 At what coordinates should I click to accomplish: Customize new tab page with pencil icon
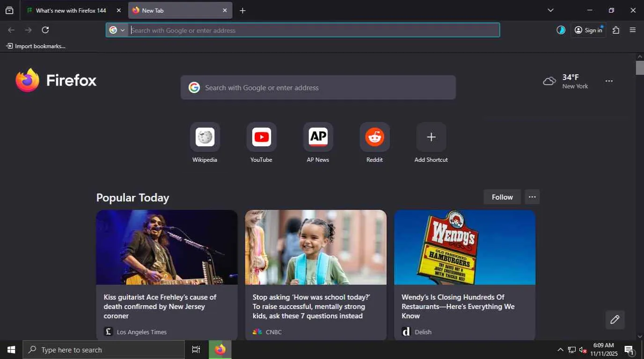pos(615,320)
